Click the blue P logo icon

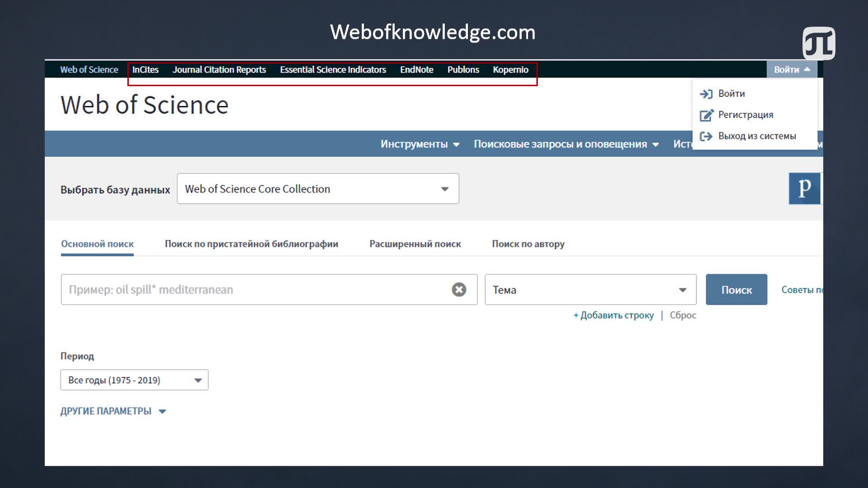(x=805, y=188)
